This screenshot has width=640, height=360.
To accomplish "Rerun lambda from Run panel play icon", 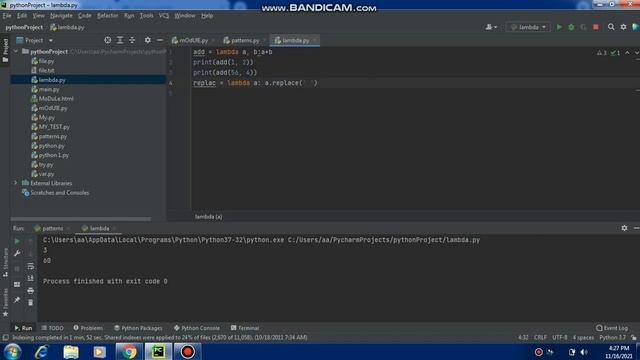I will pyautogui.click(x=17, y=241).
